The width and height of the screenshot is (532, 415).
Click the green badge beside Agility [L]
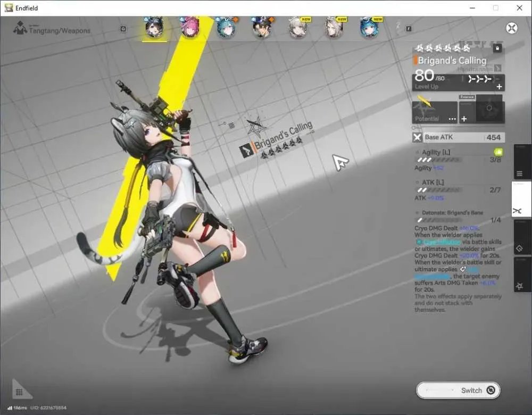click(498, 152)
